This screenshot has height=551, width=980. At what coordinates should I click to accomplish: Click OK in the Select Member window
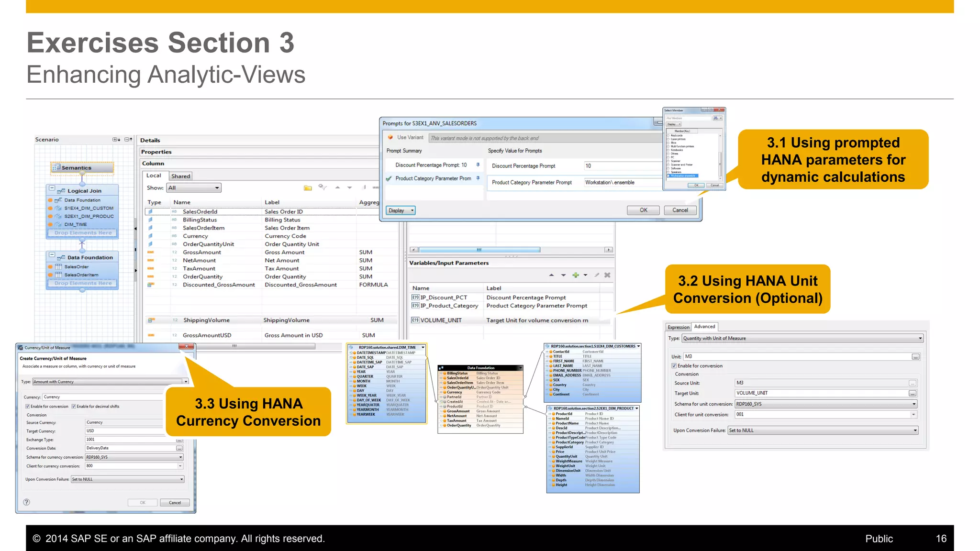[696, 185]
